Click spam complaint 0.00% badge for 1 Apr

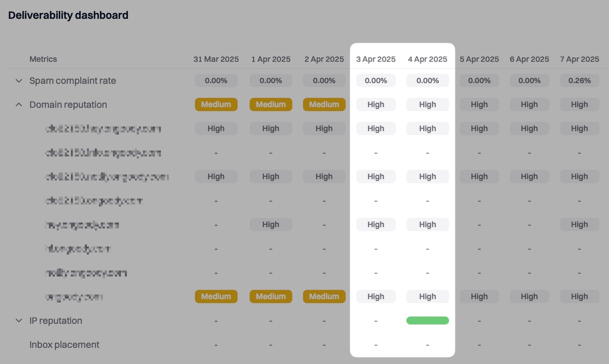pos(270,81)
